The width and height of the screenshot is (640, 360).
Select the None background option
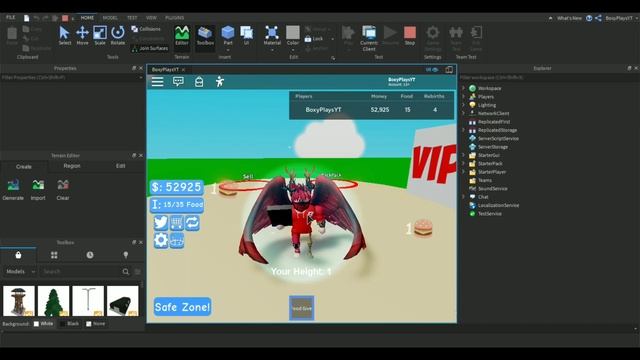tap(96, 324)
